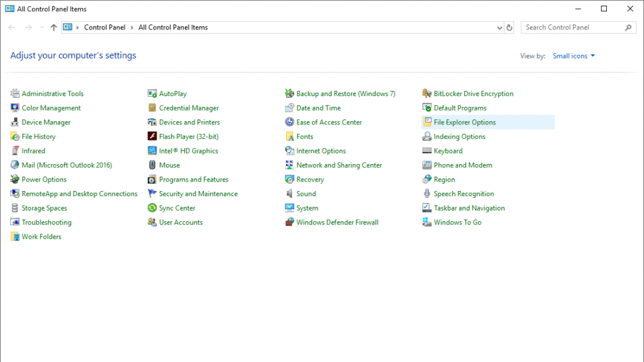Open the Backup and Restore icon

[289, 94]
